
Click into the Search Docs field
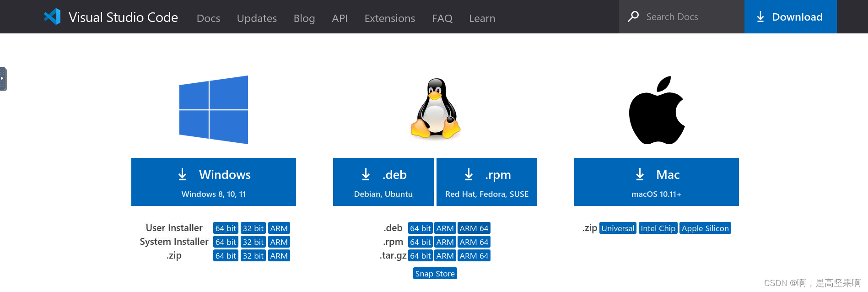coord(682,16)
